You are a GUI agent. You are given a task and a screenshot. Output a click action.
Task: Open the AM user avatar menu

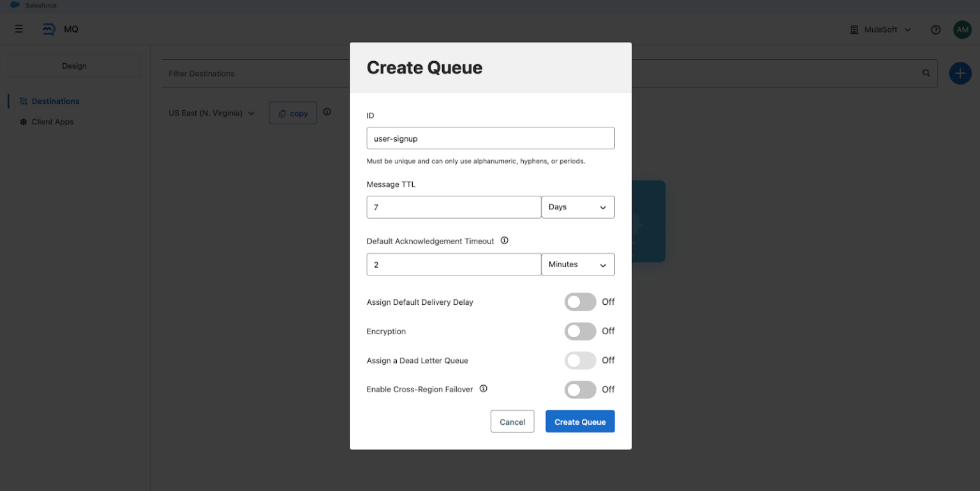962,29
